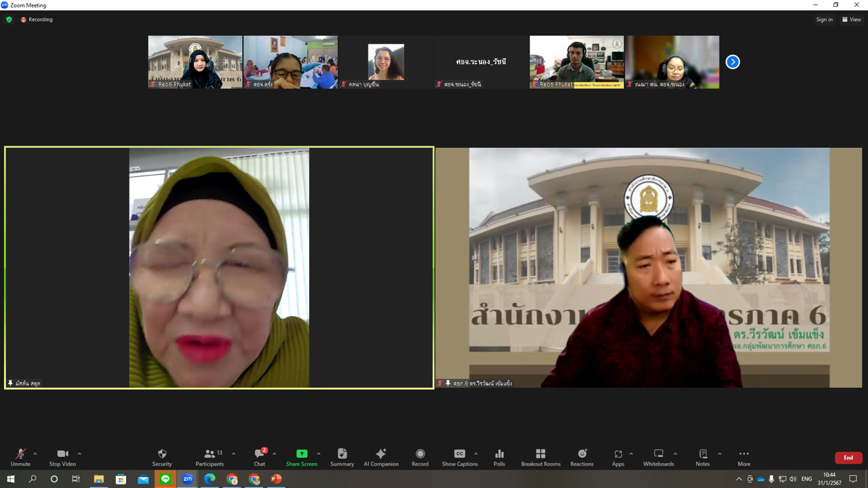Expand the Share Screen options arrow

[x=319, y=454]
